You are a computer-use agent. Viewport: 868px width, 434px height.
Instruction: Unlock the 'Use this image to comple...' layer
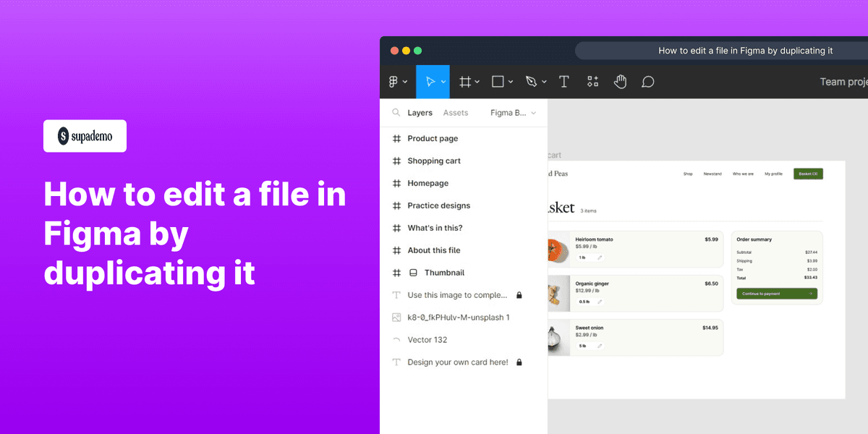click(x=519, y=294)
